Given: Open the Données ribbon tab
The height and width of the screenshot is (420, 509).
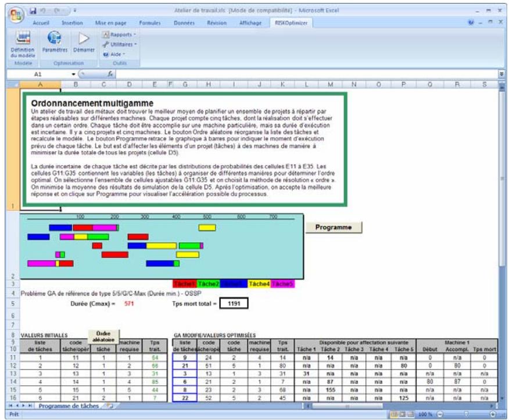Looking at the screenshot, I should point(184,23).
